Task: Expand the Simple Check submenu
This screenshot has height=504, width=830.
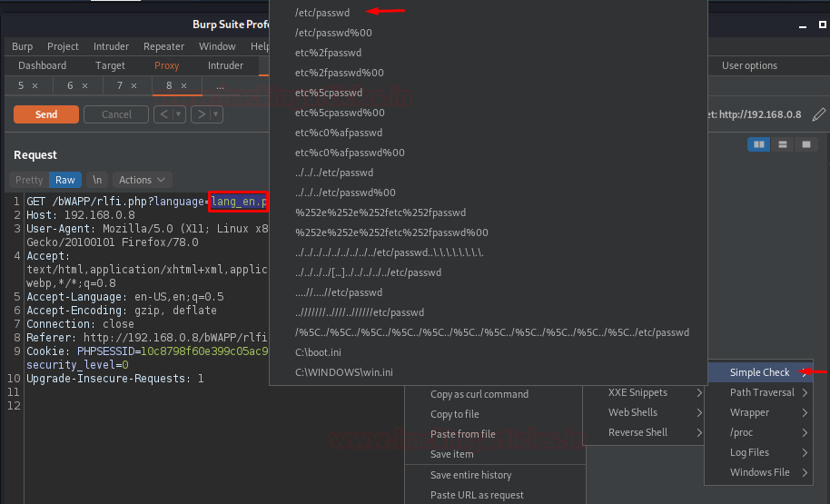Action: click(x=758, y=372)
